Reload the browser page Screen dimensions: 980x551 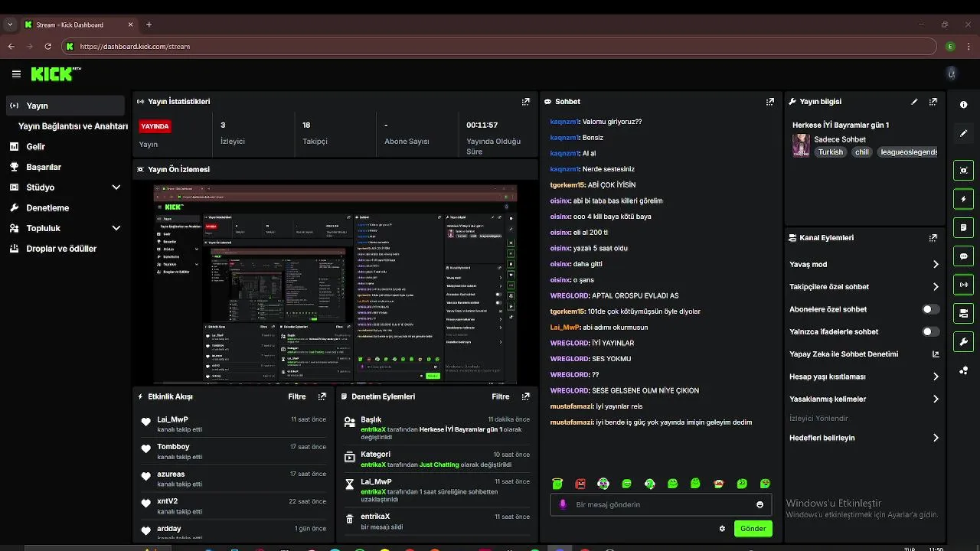click(48, 47)
